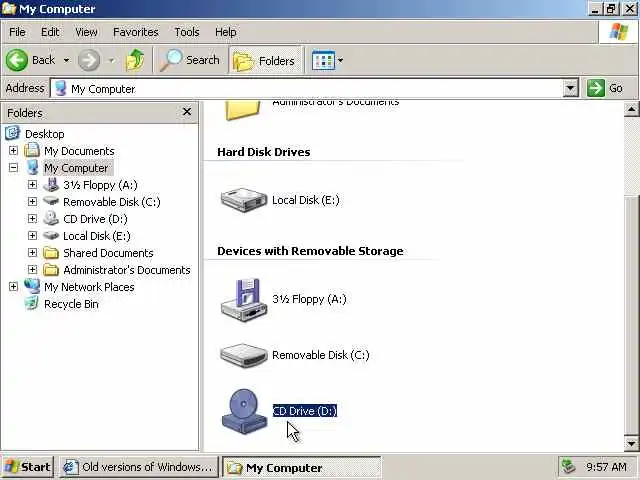Open the Edit menu
640x480 pixels.
click(50, 32)
